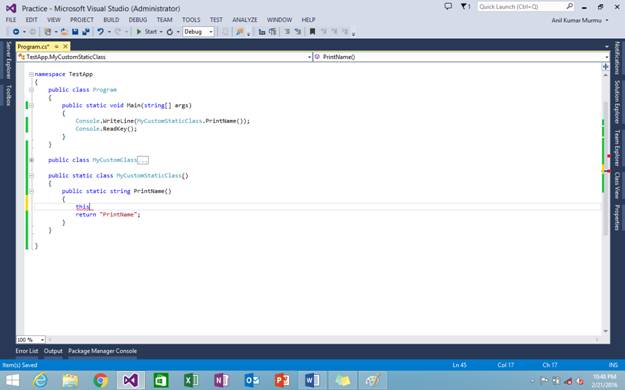The height and width of the screenshot is (390, 625).
Task: Expand the collapsed MyCustomClass outline
Action: (x=31, y=160)
